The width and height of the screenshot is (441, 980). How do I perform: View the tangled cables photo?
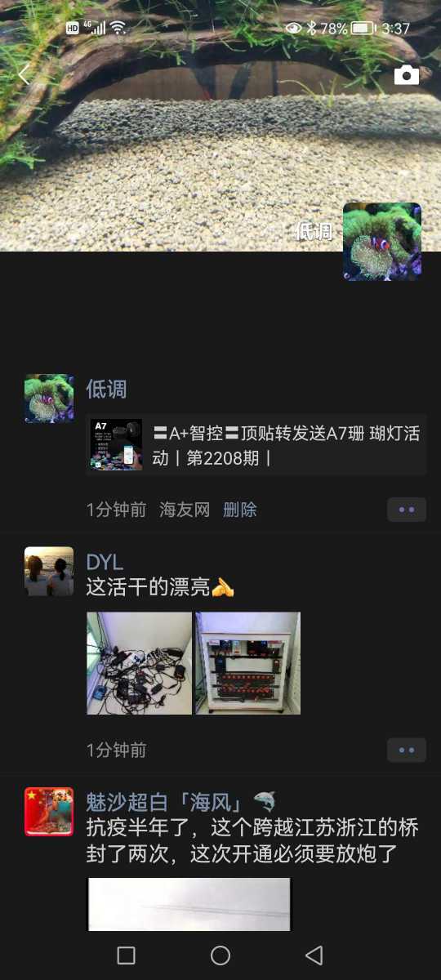[140, 663]
